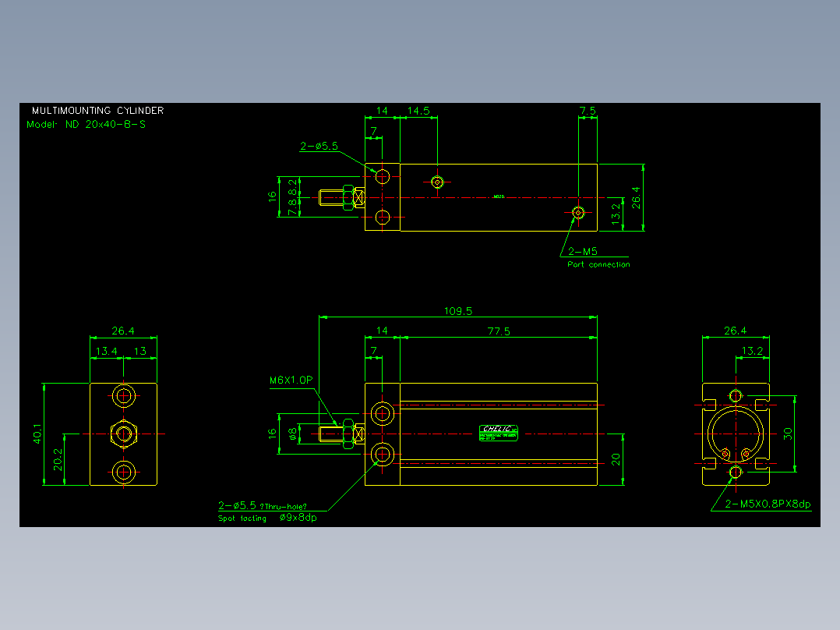840x630 pixels.
Task: Click the Spot facing ø9x8dp note
Action: point(267,518)
